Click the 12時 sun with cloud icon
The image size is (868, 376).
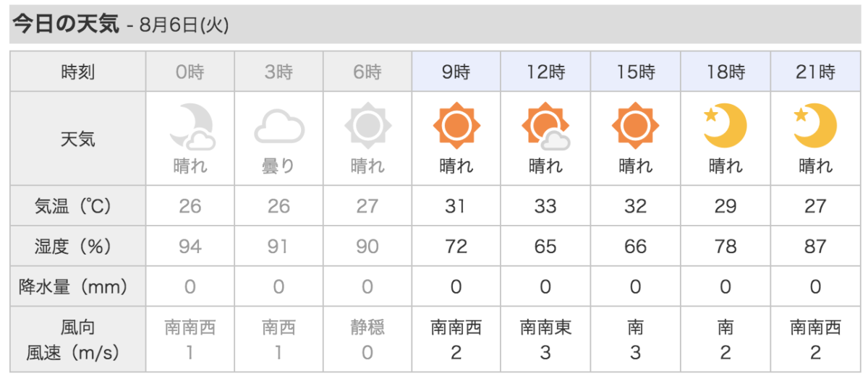pyautogui.click(x=546, y=126)
